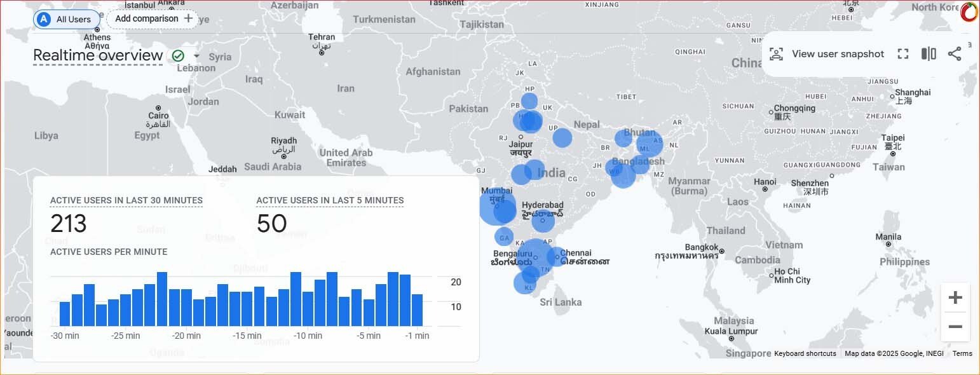Click the Bangkok city map label
Screen dimensions: 980x375
coord(702,247)
